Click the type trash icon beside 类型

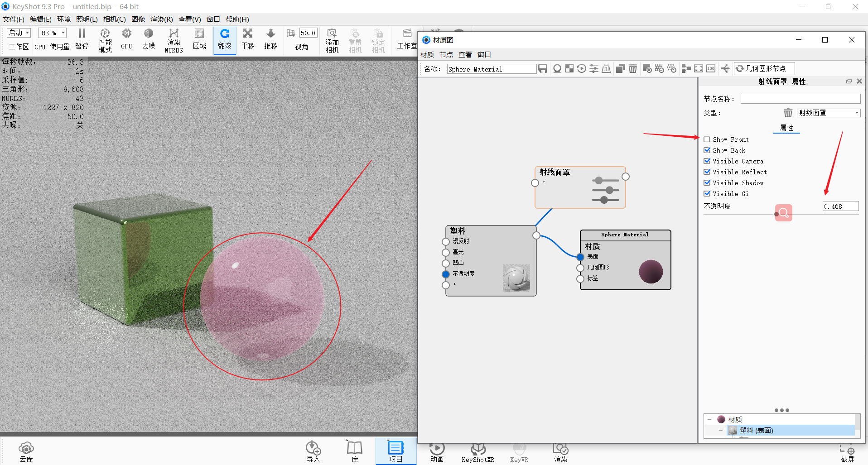(x=788, y=113)
